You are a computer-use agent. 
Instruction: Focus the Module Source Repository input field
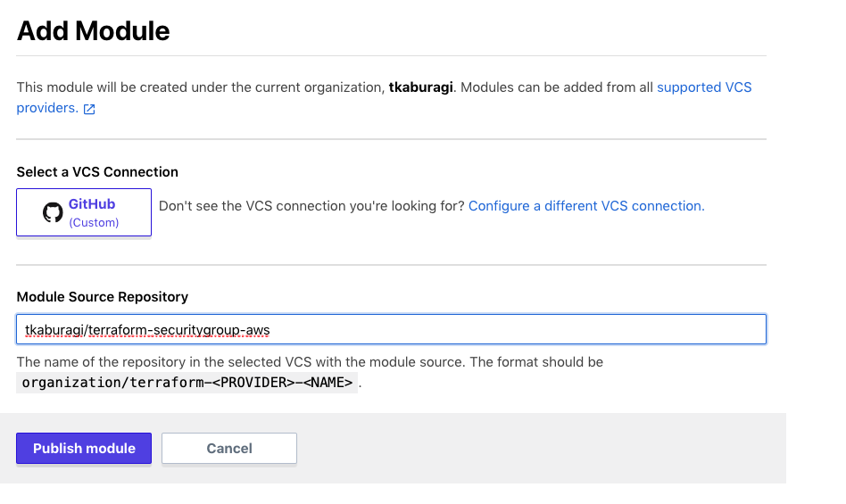391,329
